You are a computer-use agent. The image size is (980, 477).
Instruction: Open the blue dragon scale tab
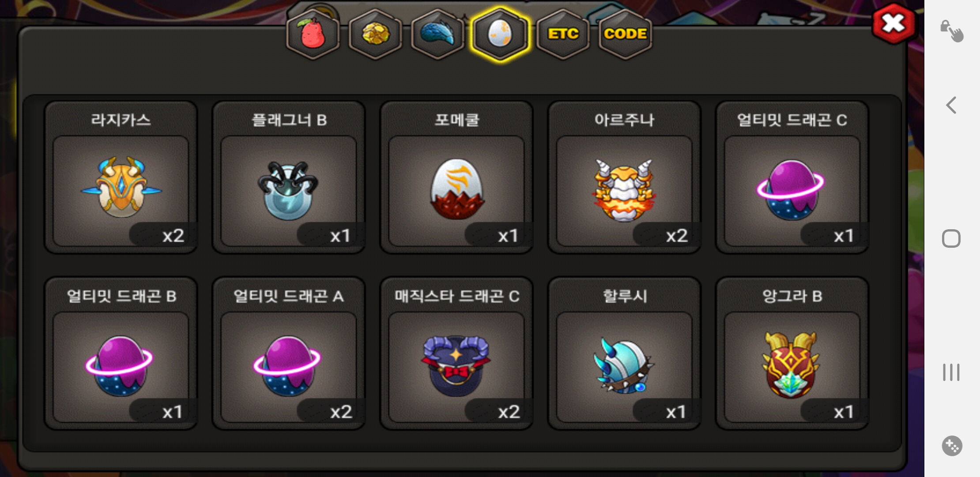tap(437, 34)
